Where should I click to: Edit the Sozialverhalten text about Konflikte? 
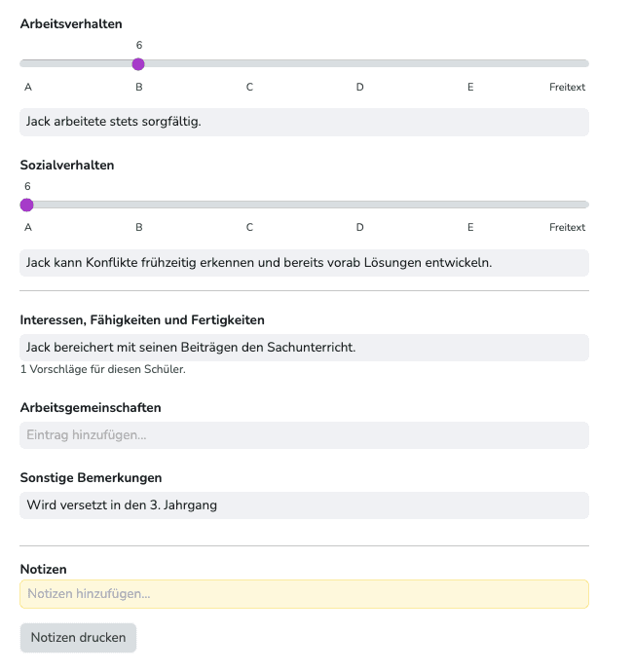[x=304, y=263]
